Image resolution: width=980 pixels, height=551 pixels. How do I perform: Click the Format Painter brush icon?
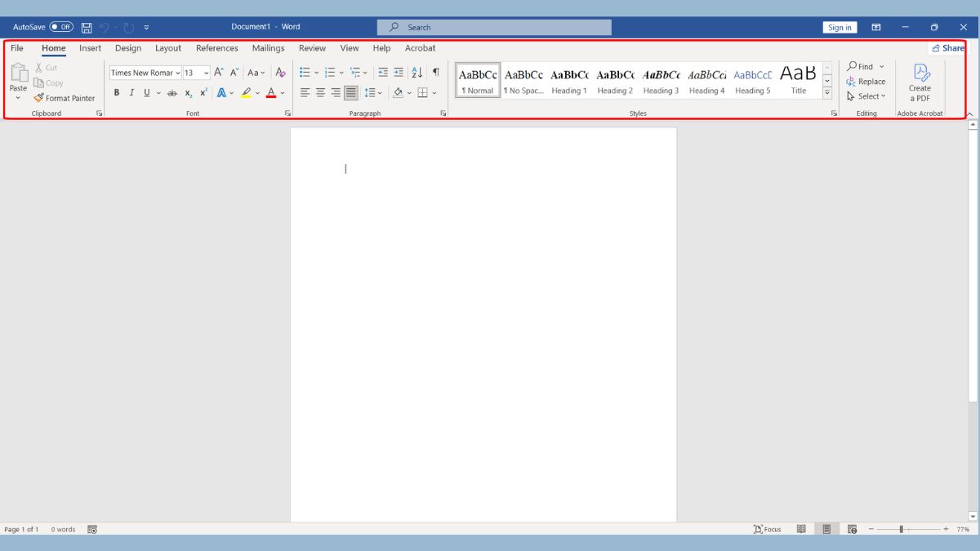click(38, 98)
